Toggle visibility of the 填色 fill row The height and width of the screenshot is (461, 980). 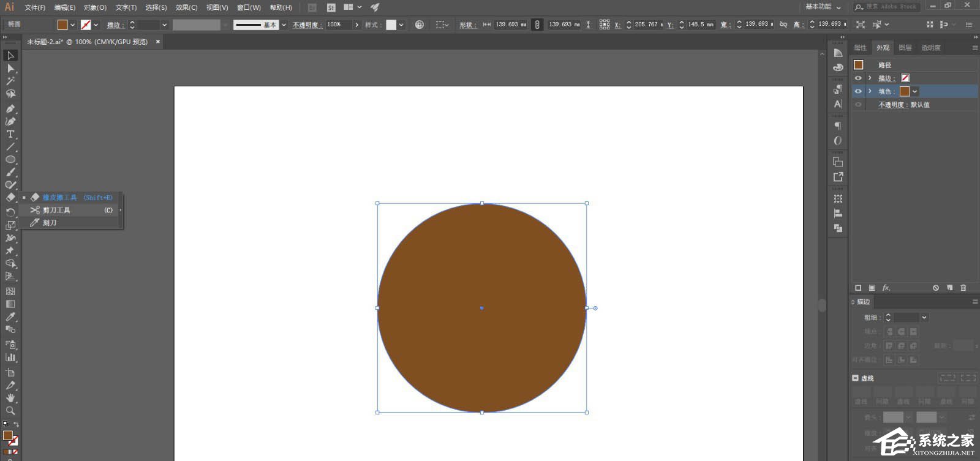coord(858,91)
